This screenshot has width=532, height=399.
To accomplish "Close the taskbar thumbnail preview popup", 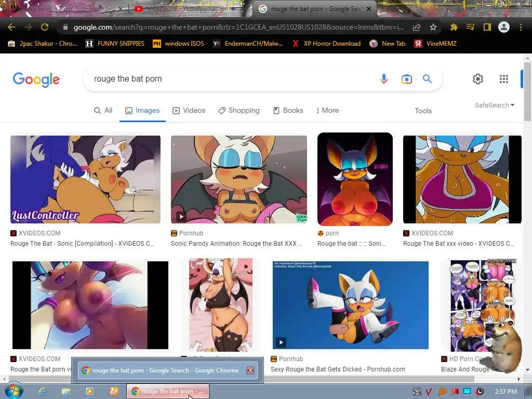I will pyautogui.click(x=250, y=370).
